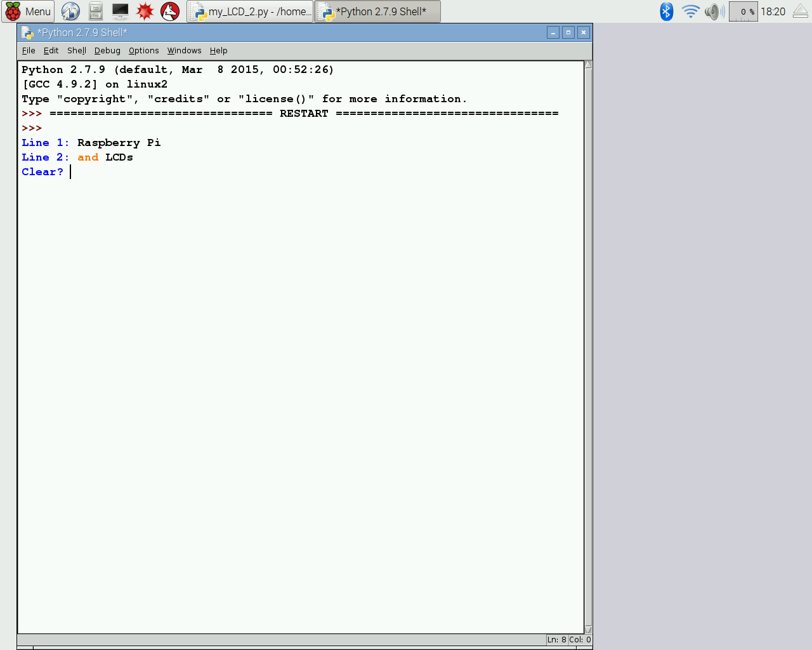812x650 pixels.
Task: Click the 'Line 1: Raspberry Pi' output line
Action: click(91, 143)
